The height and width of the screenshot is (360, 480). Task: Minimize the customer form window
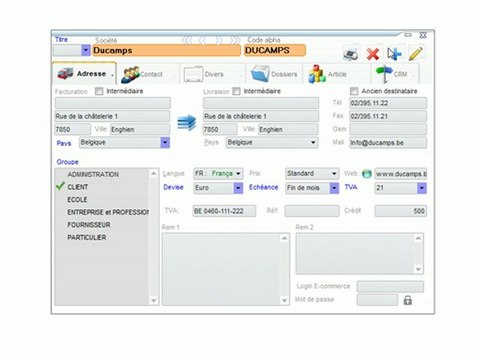point(408,35)
